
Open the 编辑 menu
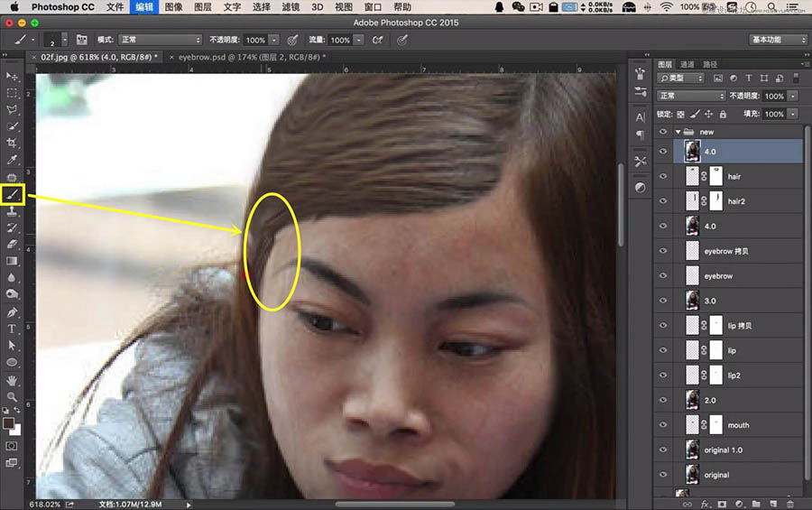click(x=144, y=6)
